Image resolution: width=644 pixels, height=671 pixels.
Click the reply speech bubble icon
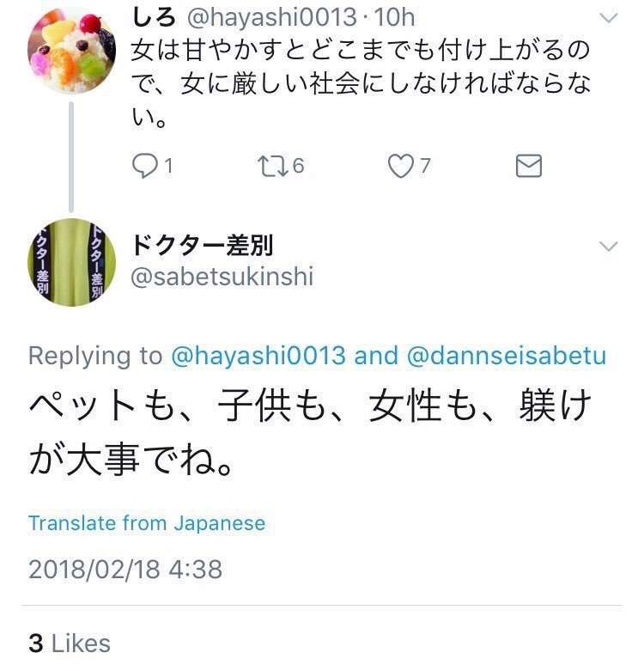click(145, 166)
